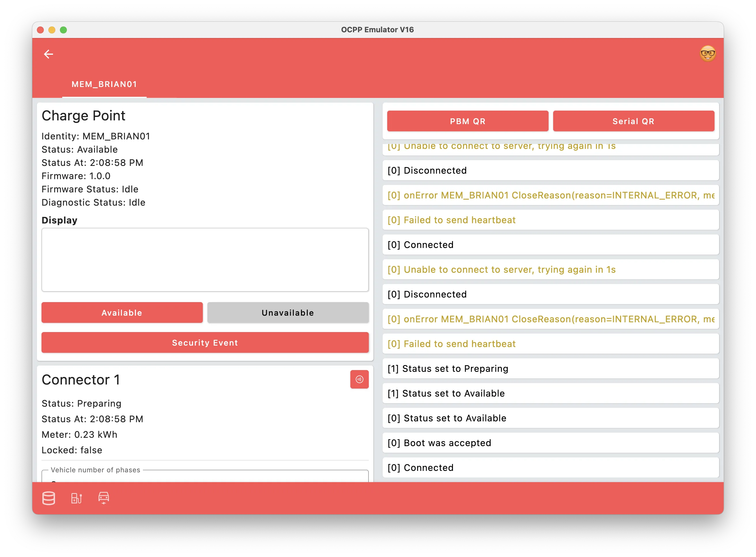Set the charge point to Available

pyautogui.click(x=122, y=312)
